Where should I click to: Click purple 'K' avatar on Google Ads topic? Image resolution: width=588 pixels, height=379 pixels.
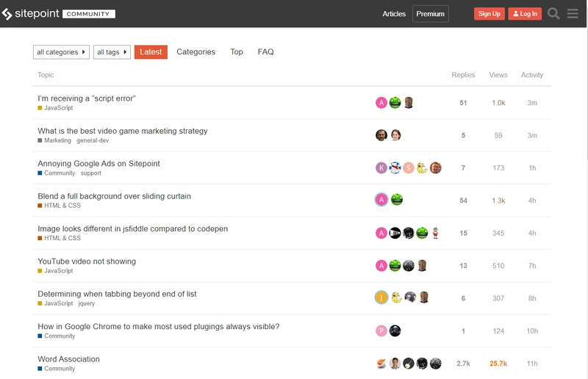pyautogui.click(x=381, y=168)
